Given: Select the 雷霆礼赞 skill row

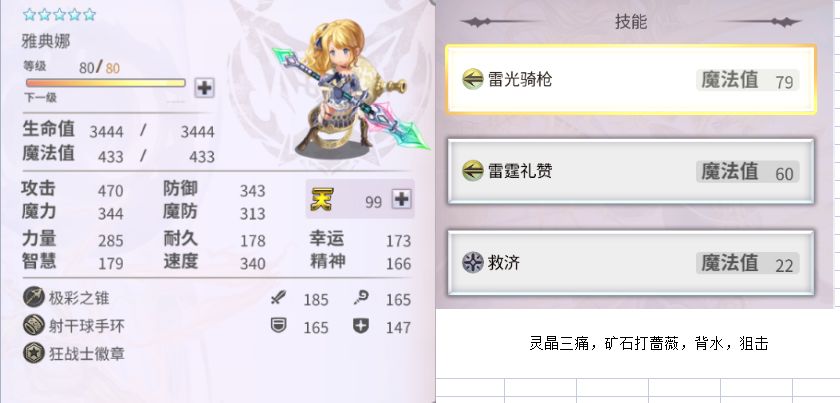Looking at the screenshot, I should (x=631, y=171).
